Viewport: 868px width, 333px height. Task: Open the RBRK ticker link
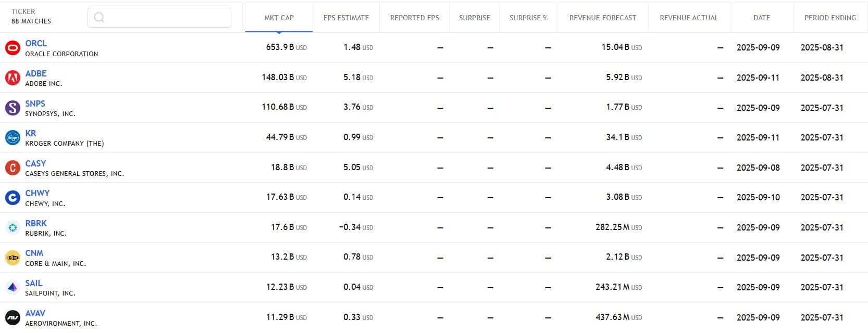coord(36,223)
